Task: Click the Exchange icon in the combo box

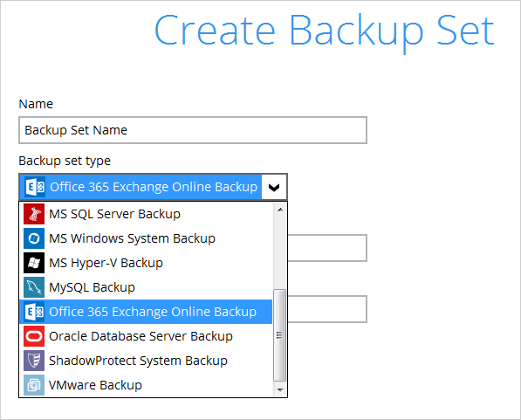Action: (35, 187)
